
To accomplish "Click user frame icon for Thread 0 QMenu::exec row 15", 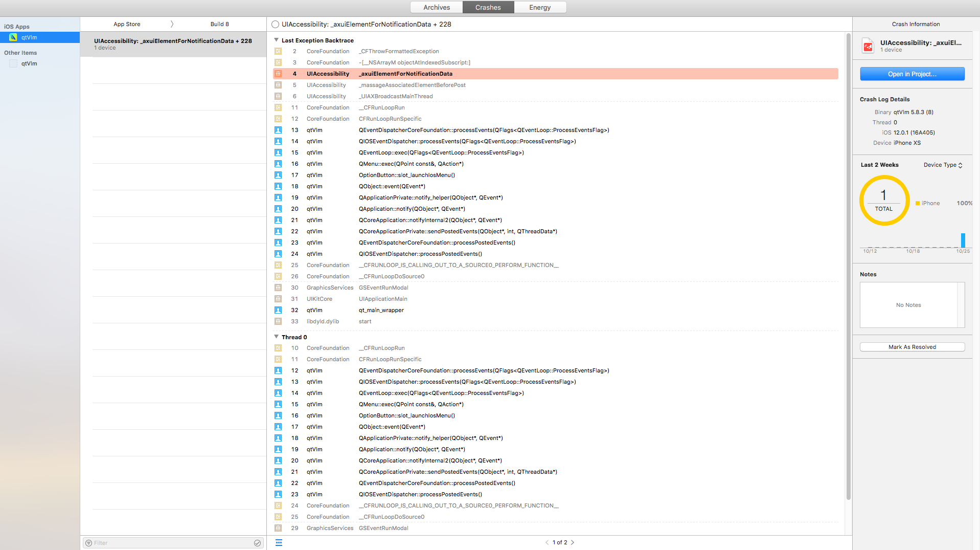I will [278, 404].
